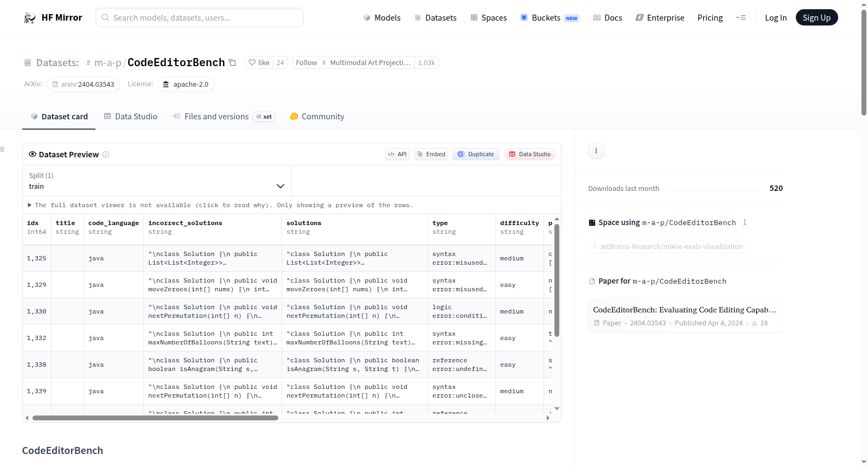Screen dimensions: 868x467
Task: Open the navigation overflow menu icon
Action: coord(741,18)
